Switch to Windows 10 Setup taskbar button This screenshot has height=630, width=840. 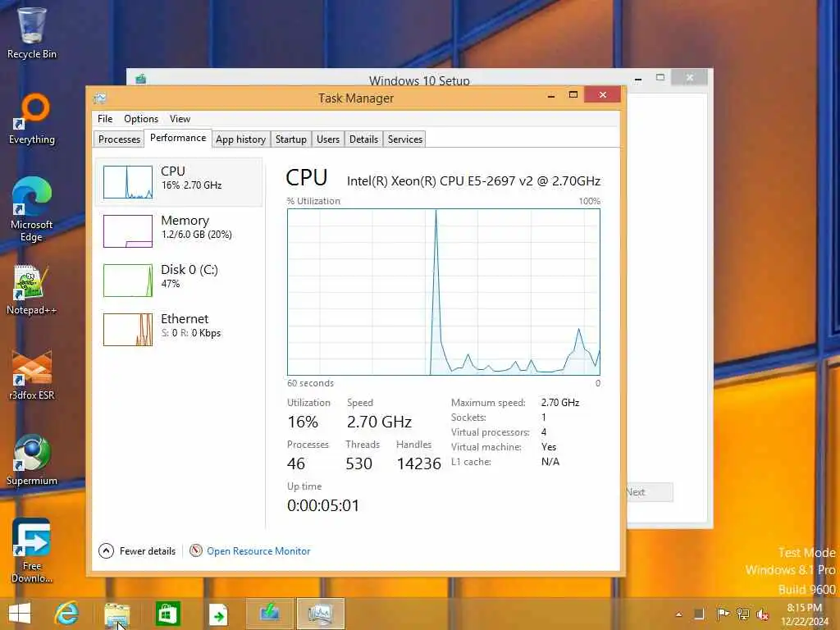point(269,614)
